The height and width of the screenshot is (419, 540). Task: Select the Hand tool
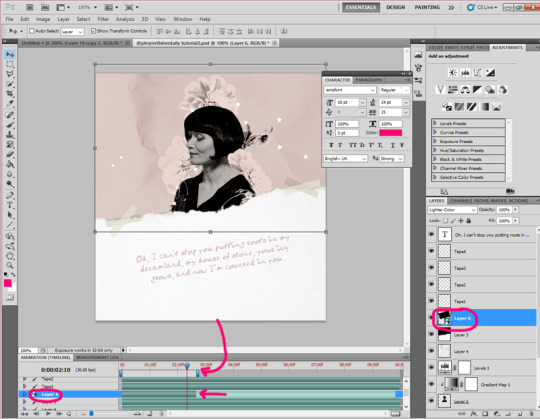(x=10, y=256)
